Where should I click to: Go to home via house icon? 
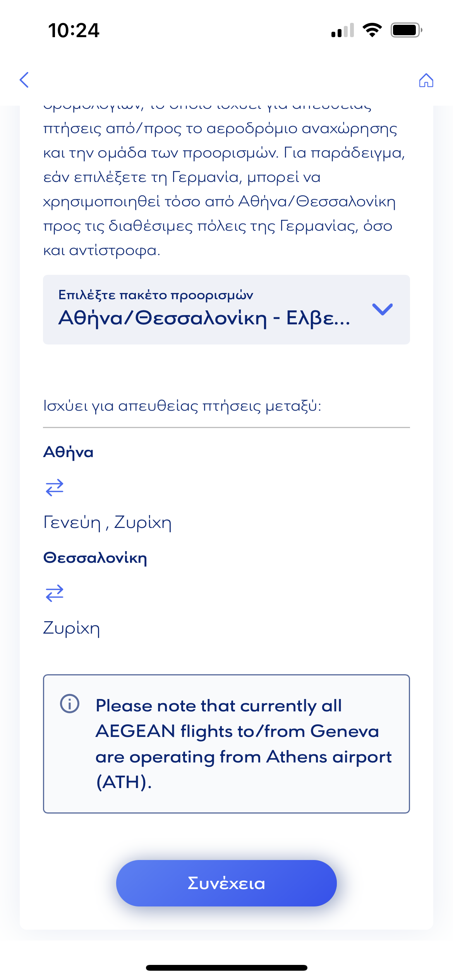coord(426,80)
